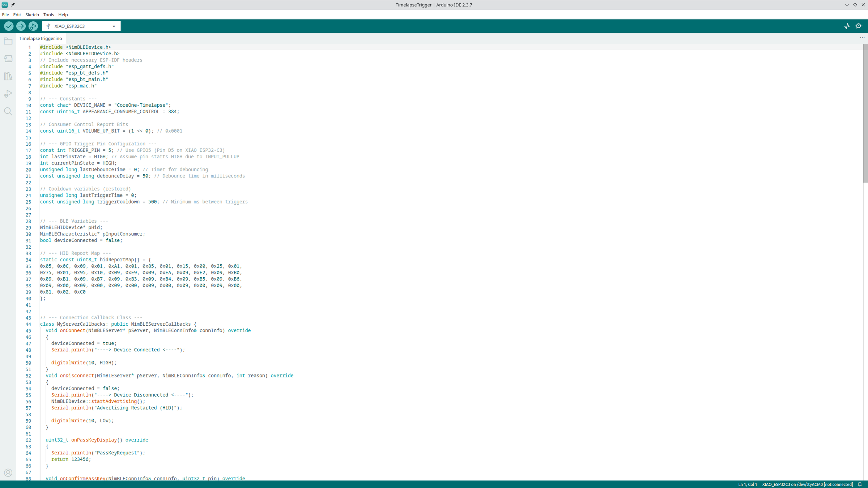Close the Arduino IDE window
The height and width of the screenshot is (488, 868).
pyautogui.click(x=863, y=5)
